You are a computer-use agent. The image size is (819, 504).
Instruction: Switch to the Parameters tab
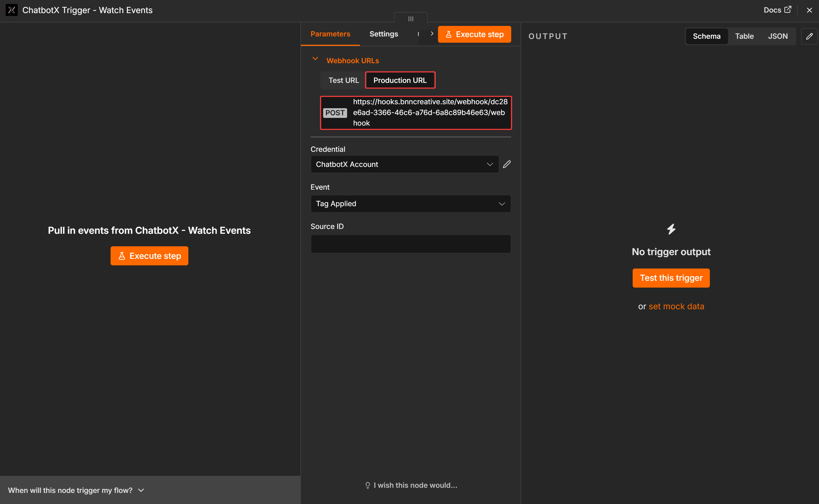pyautogui.click(x=330, y=34)
